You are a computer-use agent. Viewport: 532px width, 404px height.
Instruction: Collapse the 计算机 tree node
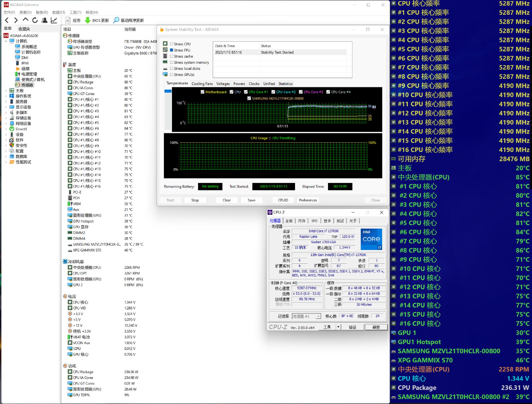[x=6, y=41]
